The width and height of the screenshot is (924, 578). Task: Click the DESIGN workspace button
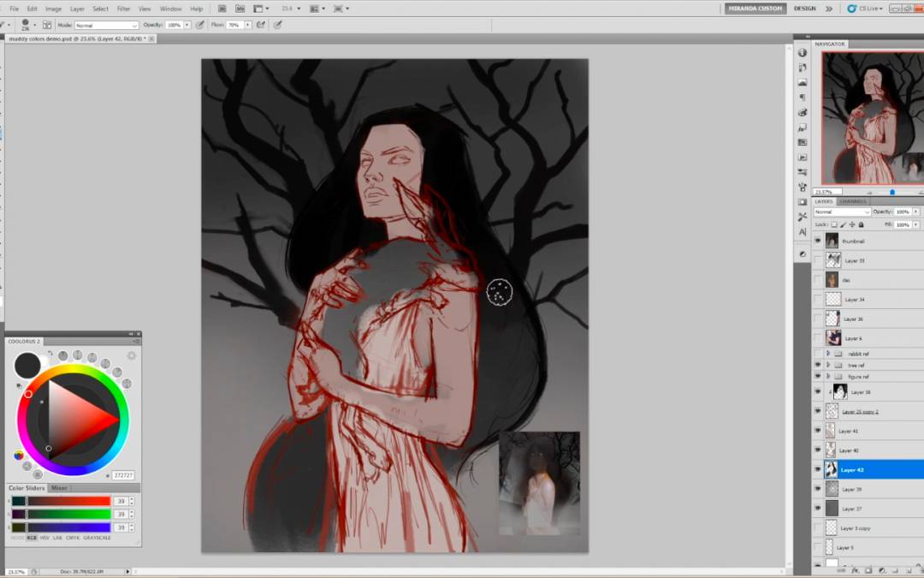click(804, 9)
